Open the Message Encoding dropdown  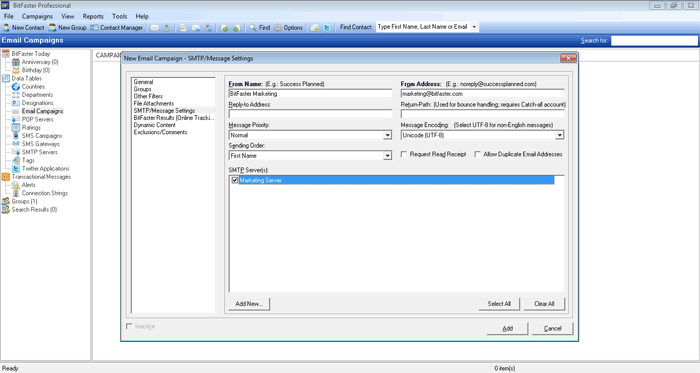559,135
